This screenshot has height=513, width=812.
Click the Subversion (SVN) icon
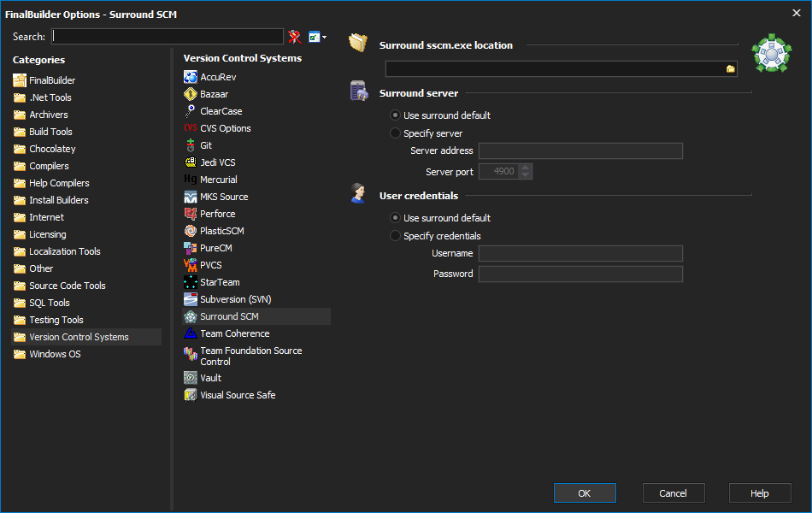pos(191,299)
